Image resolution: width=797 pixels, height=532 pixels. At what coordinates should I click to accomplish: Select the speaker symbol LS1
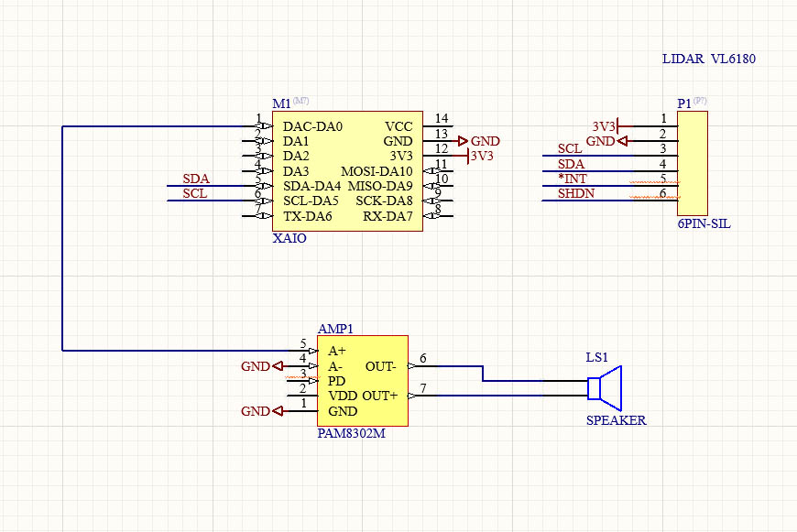point(606,388)
